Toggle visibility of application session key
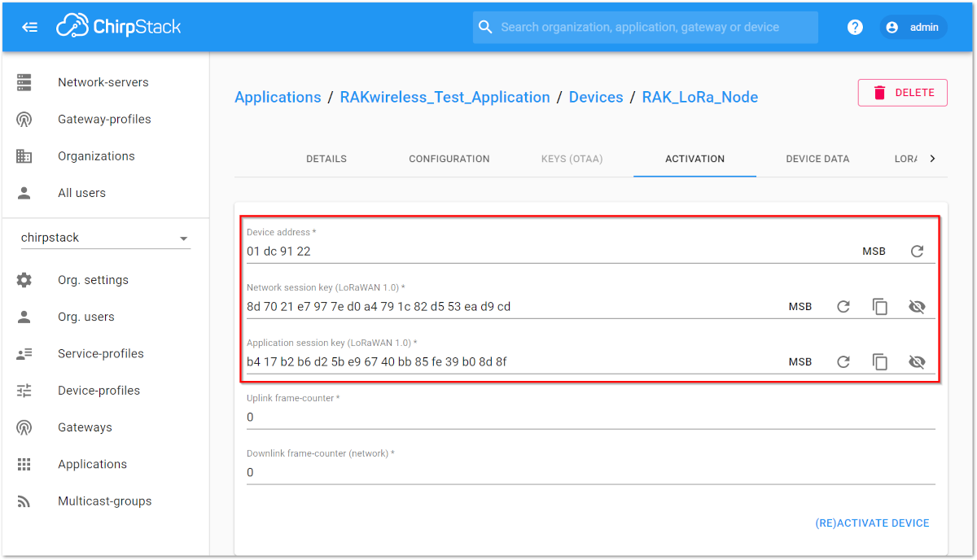 [x=917, y=362]
